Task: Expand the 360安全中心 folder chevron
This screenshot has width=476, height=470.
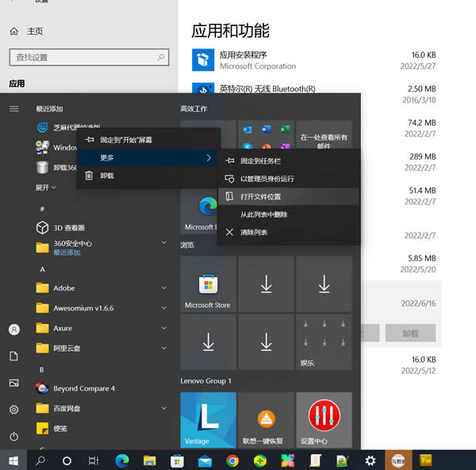Action: 164,242
